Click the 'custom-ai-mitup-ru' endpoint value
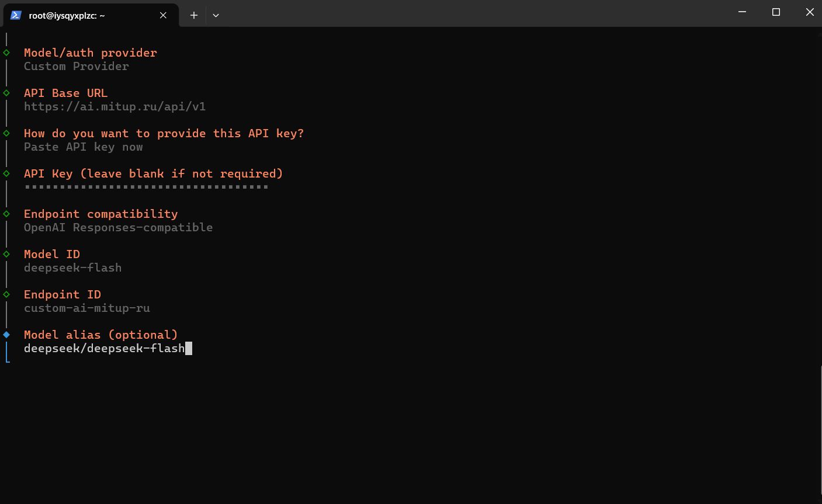The image size is (822, 504). pyautogui.click(x=87, y=308)
